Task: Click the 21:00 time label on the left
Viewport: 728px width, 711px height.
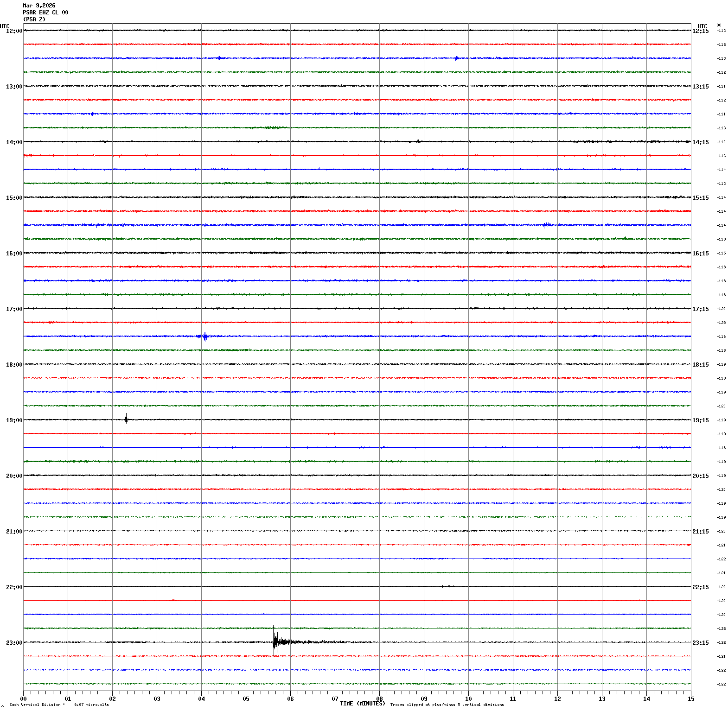Action: coord(14,532)
